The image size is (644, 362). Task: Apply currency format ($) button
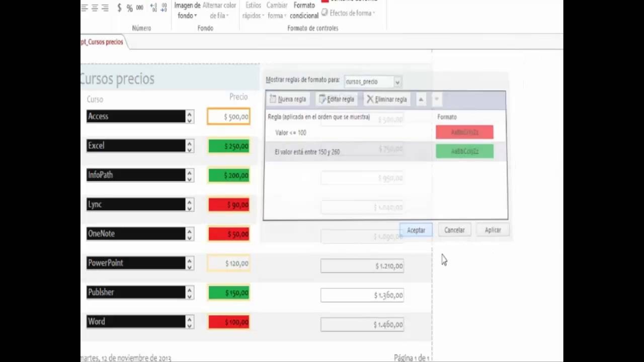click(x=119, y=8)
